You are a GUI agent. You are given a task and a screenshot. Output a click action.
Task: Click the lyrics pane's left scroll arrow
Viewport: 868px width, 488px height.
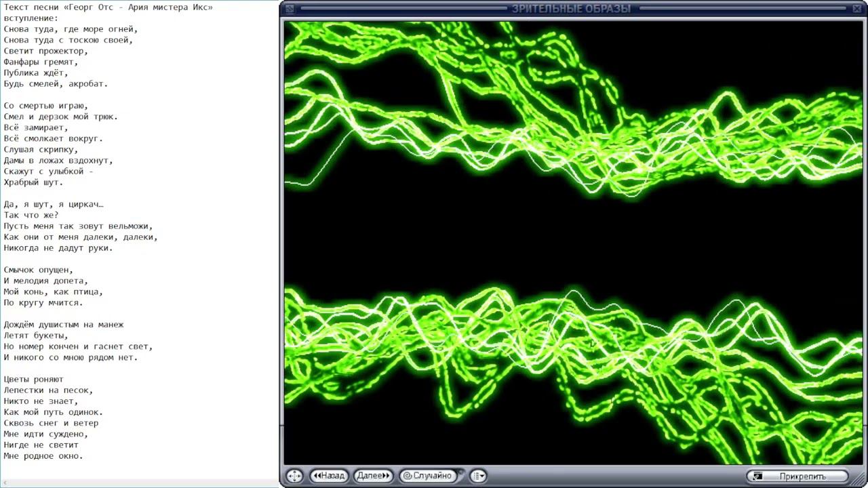click(5, 483)
